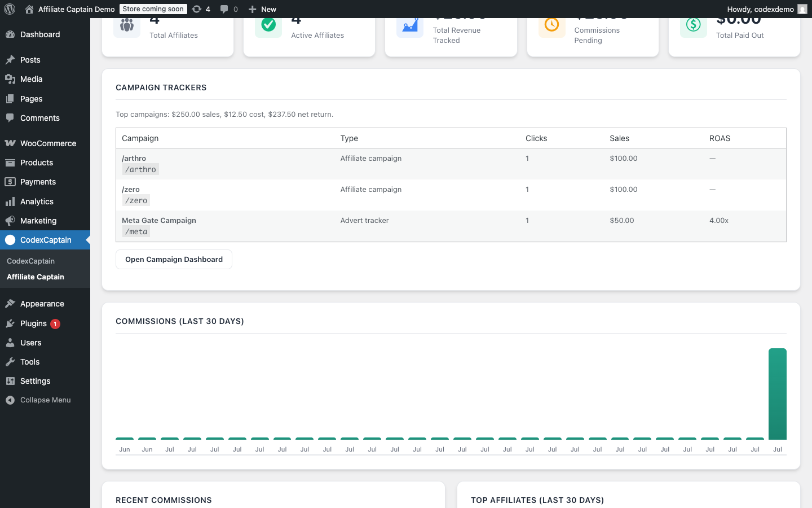The height and width of the screenshot is (508, 812).
Task: Open the Comments menu item
Action: pos(45,118)
